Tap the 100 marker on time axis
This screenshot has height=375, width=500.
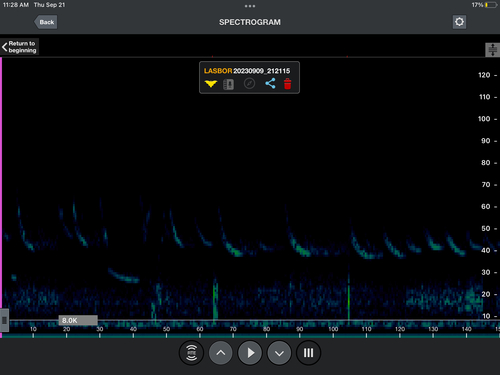pyautogui.click(x=333, y=329)
